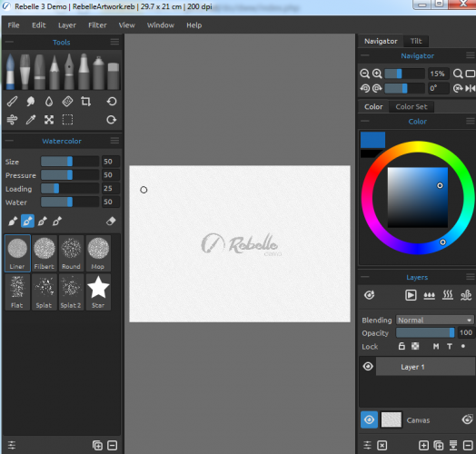Toggle the layer lock icon

coord(402,346)
